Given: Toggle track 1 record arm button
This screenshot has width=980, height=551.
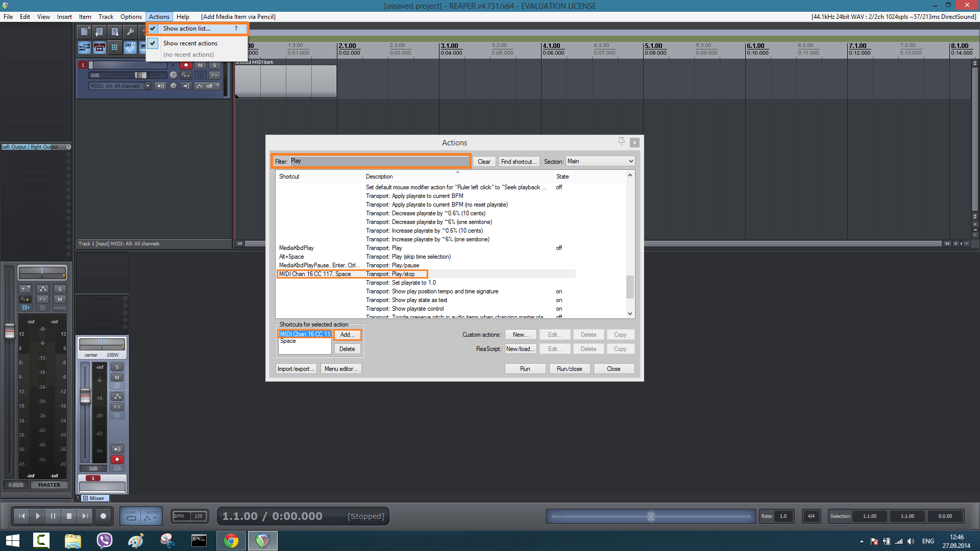Looking at the screenshot, I should tap(186, 65).
